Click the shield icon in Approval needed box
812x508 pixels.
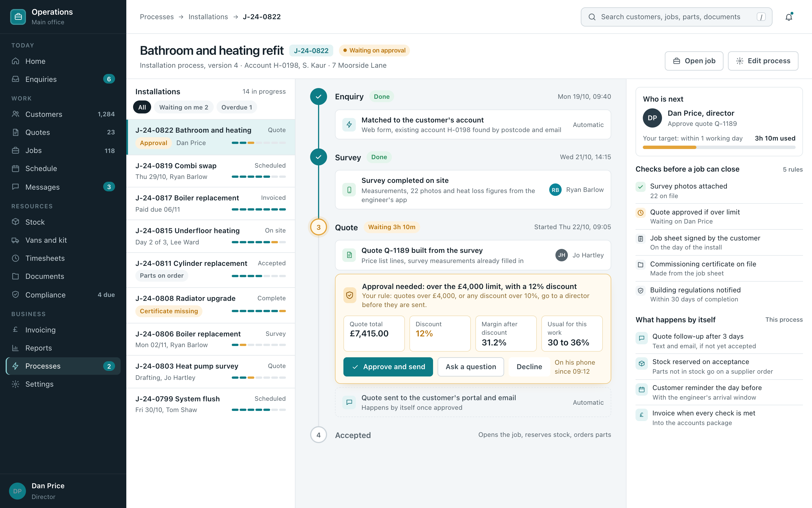tap(350, 295)
